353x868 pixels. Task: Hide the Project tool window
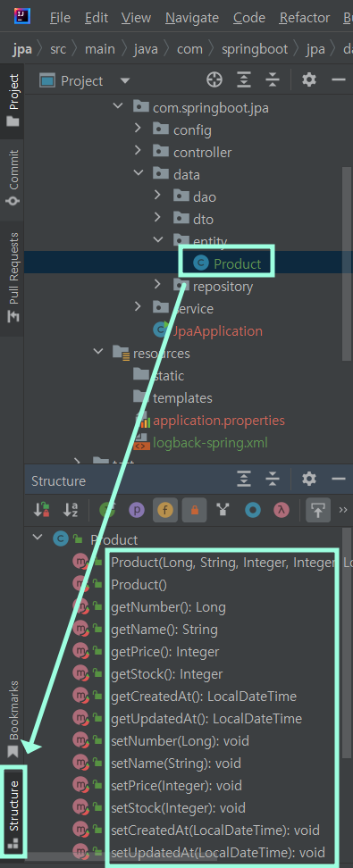coord(339,80)
